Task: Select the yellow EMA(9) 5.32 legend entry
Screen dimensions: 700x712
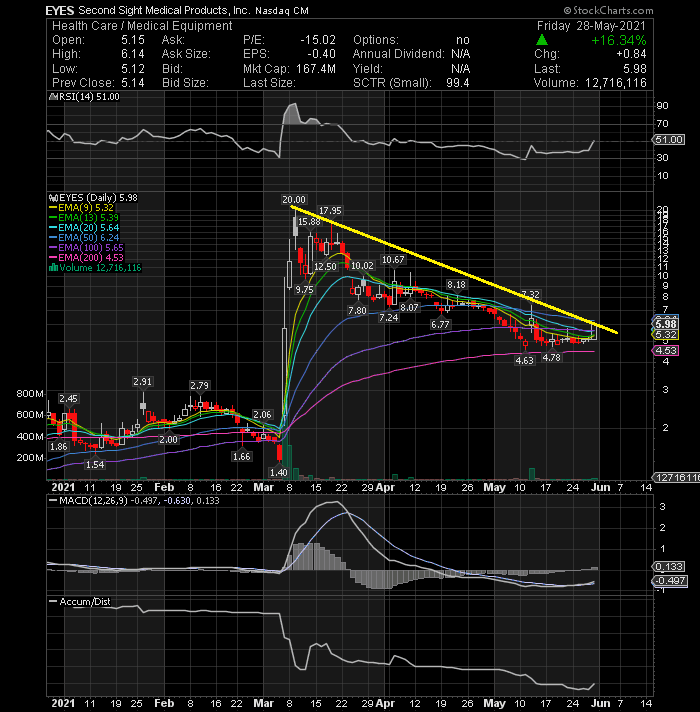Action: tap(81, 208)
